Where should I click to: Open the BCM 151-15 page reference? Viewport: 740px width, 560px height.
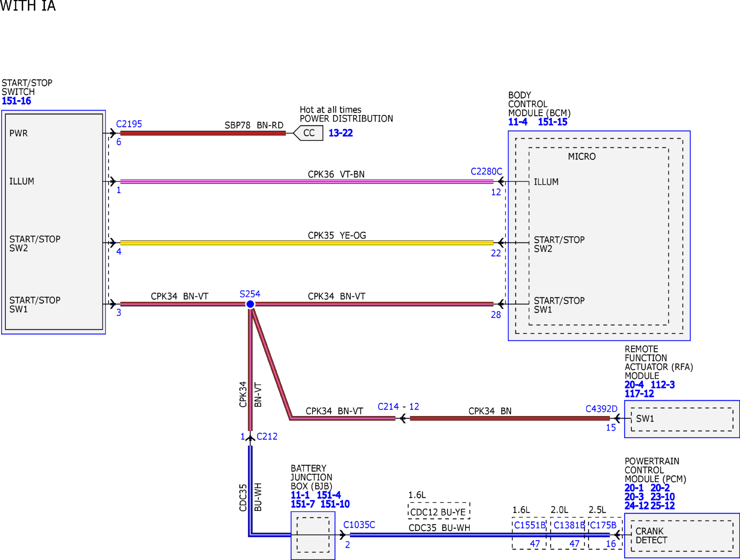click(552, 122)
